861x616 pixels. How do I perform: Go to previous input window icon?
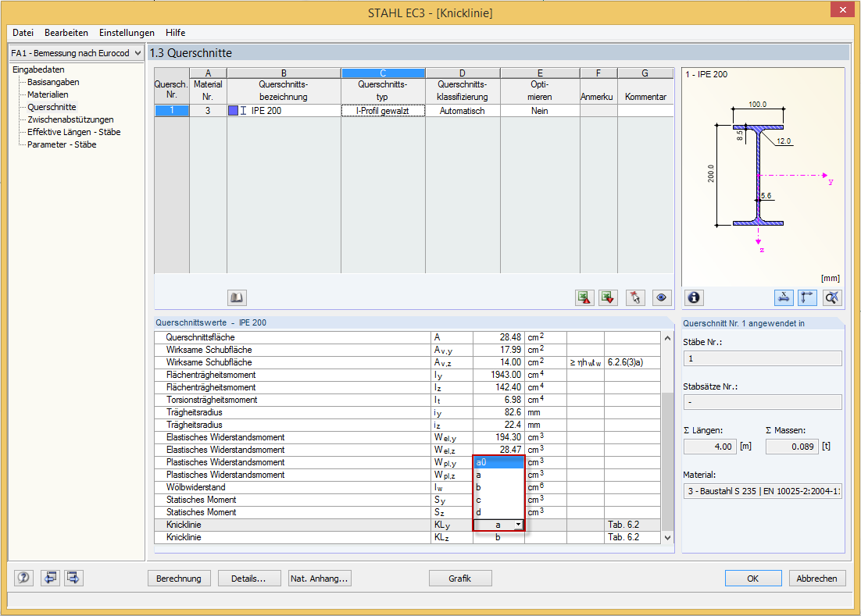(x=50, y=578)
